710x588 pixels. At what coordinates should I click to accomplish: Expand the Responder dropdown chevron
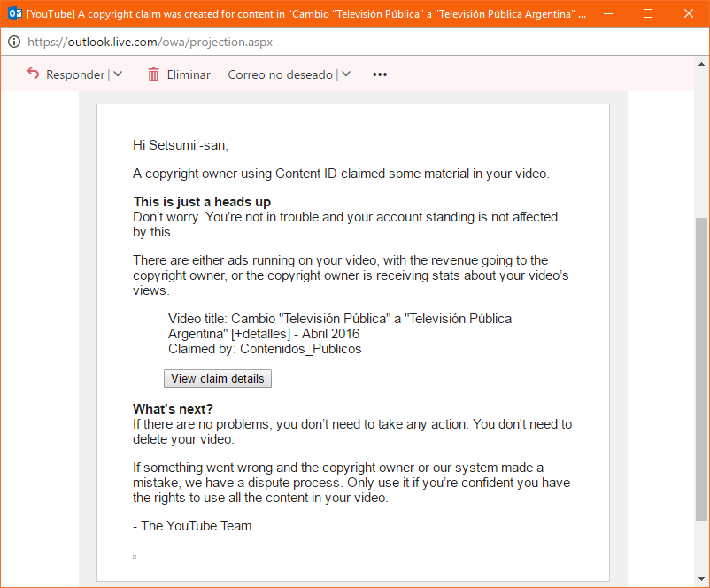pyautogui.click(x=118, y=73)
